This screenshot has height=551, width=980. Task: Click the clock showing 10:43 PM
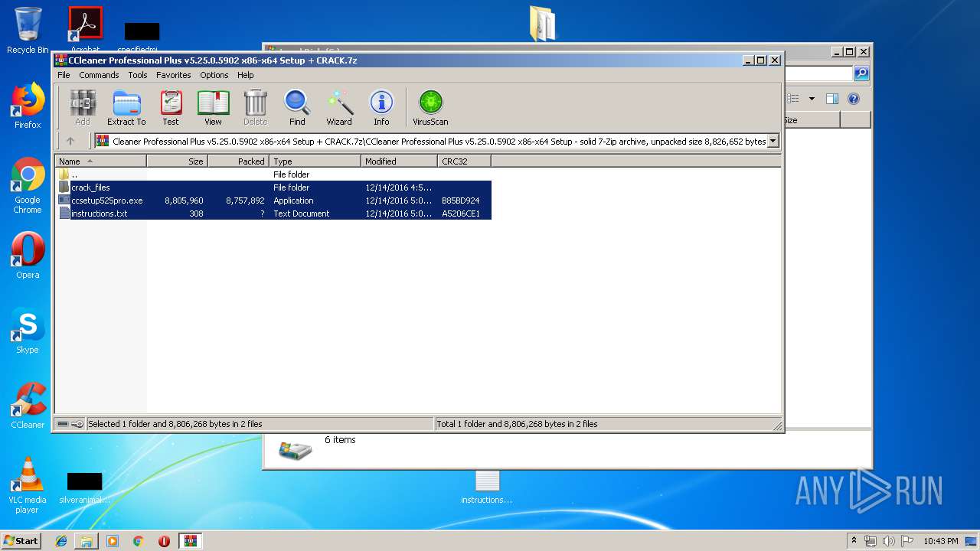pyautogui.click(x=940, y=541)
